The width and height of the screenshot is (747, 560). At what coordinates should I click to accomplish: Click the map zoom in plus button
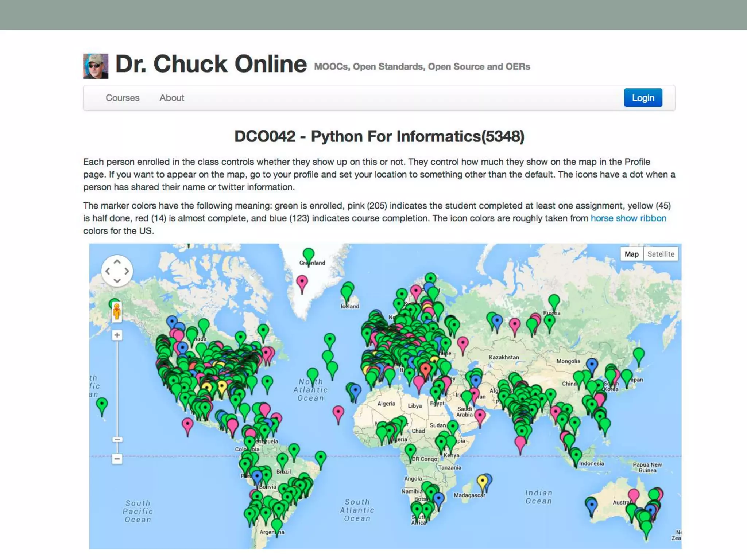click(x=117, y=335)
